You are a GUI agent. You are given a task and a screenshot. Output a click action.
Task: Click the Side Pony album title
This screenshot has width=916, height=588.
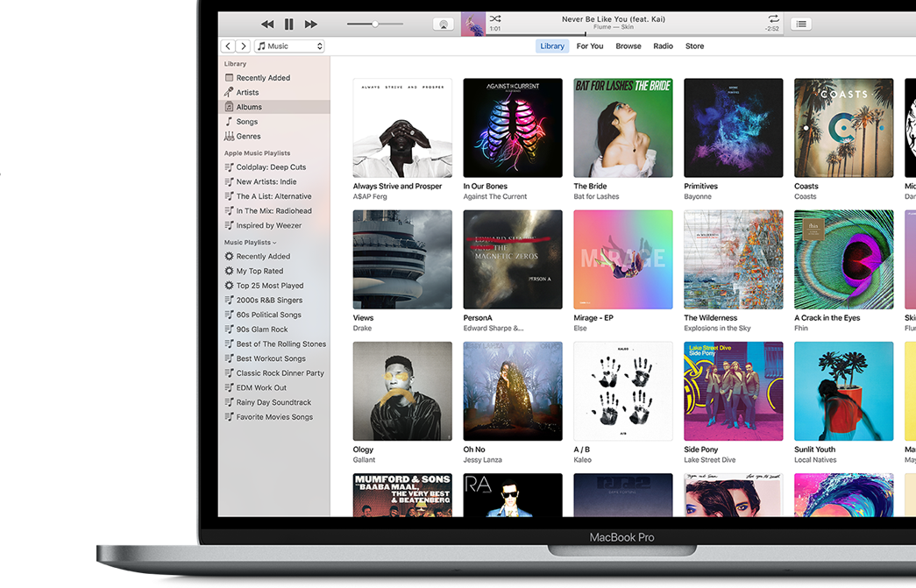[x=701, y=450]
